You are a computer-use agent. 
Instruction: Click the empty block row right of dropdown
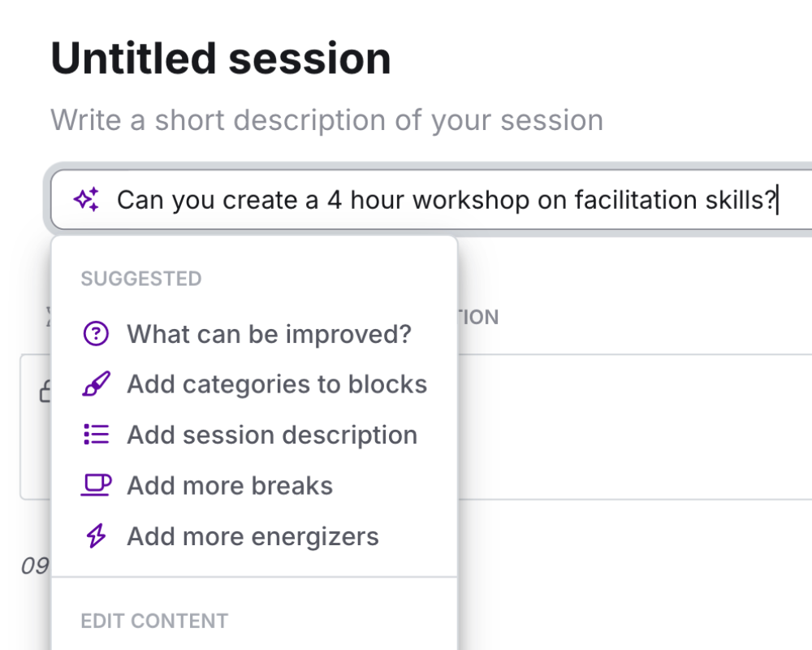633,427
